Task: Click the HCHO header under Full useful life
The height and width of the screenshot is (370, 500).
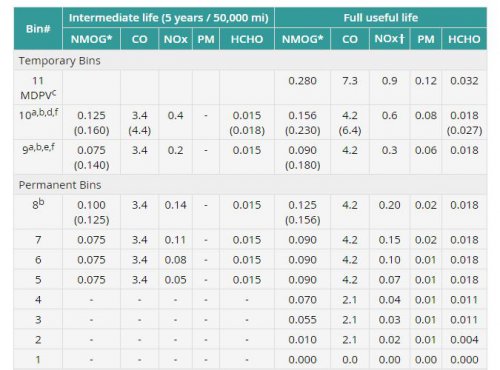Action: click(x=464, y=39)
